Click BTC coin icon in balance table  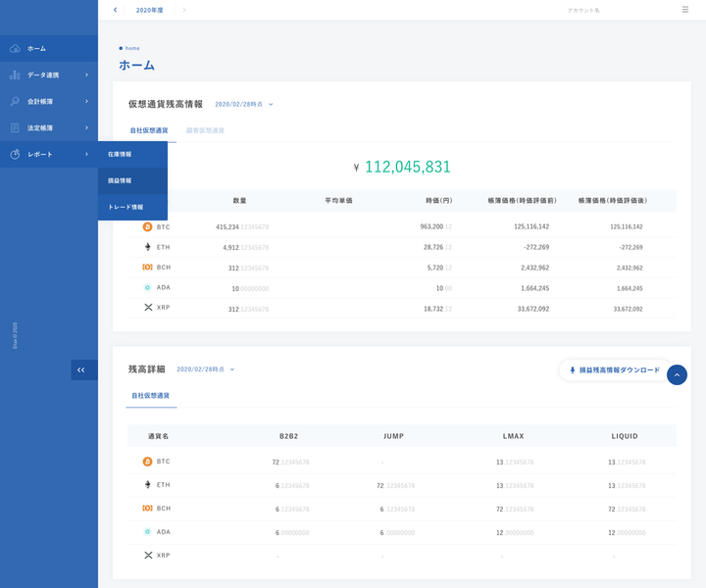tap(147, 226)
